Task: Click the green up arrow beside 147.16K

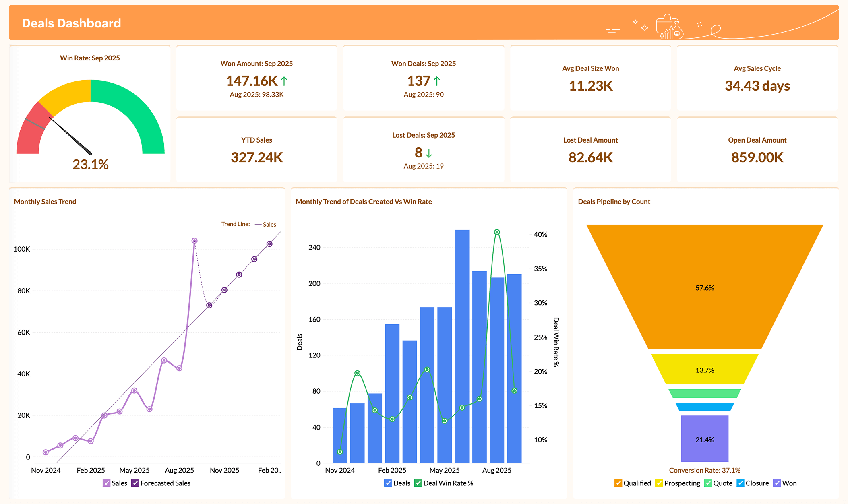Action: (x=285, y=81)
